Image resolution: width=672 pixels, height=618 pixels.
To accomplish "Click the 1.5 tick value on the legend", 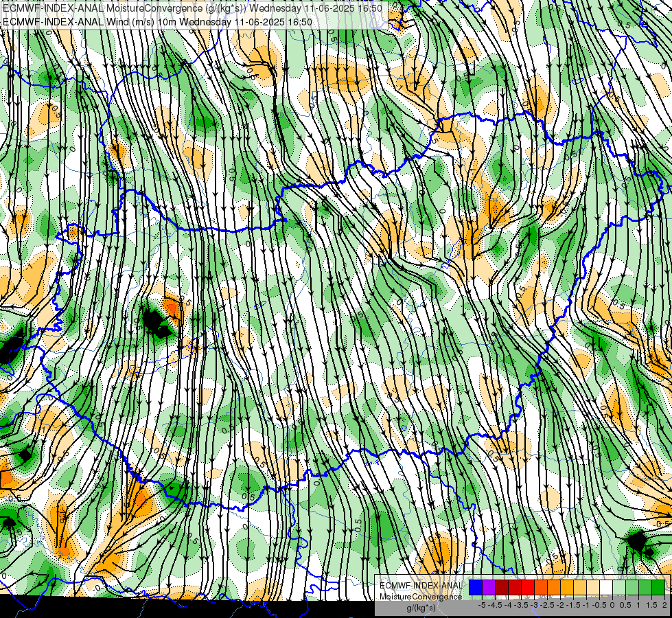I will [x=651, y=605].
